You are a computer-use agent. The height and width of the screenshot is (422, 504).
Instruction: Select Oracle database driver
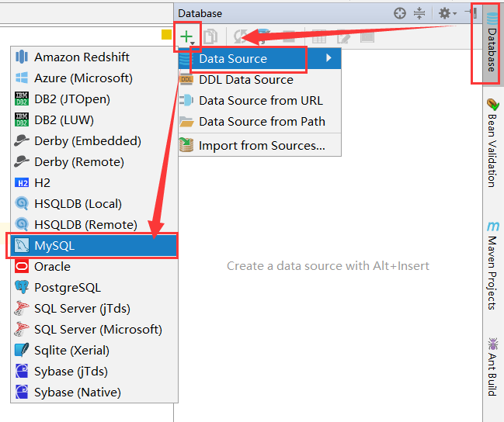[x=94, y=267]
